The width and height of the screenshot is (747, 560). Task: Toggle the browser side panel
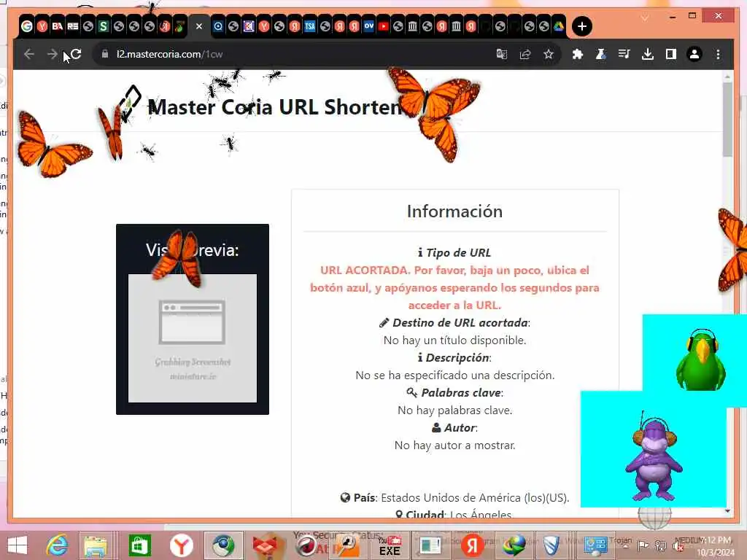point(671,54)
